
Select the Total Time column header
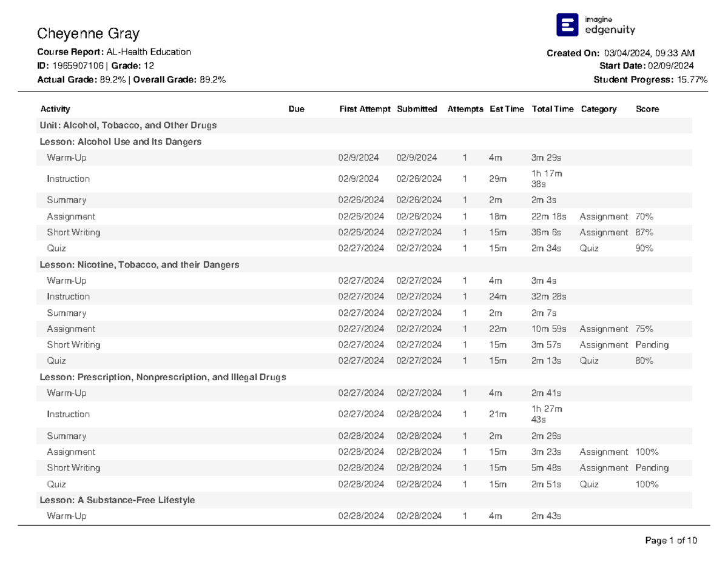pyautogui.click(x=552, y=109)
